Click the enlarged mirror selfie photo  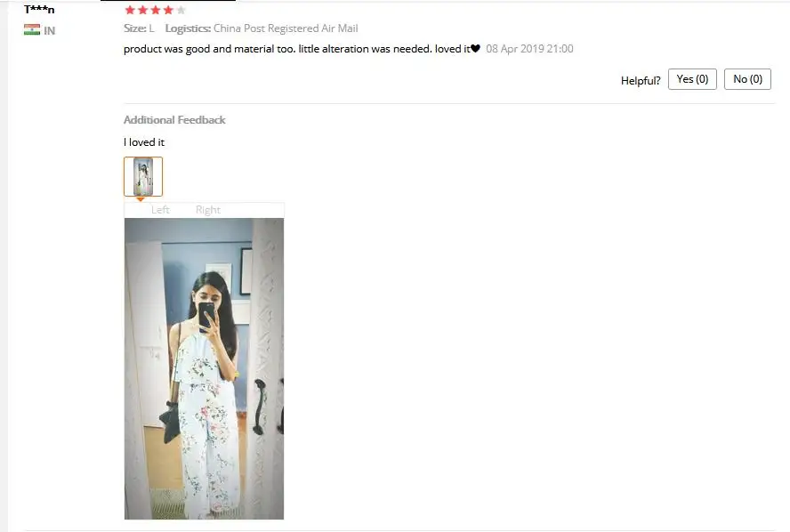(x=204, y=368)
